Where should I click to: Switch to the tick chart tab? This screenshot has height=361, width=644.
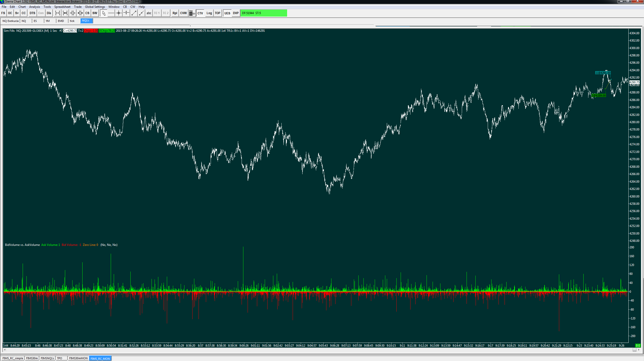point(72,21)
